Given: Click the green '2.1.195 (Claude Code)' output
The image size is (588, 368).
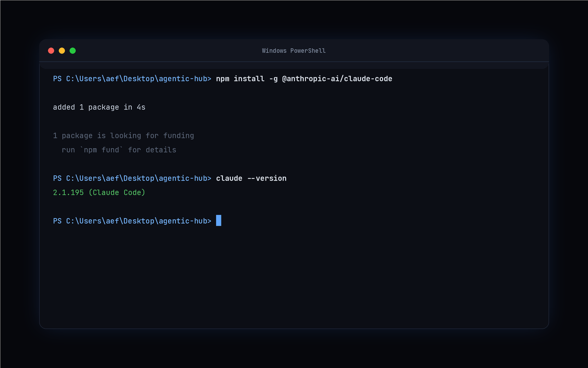Looking at the screenshot, I should 99,192.
